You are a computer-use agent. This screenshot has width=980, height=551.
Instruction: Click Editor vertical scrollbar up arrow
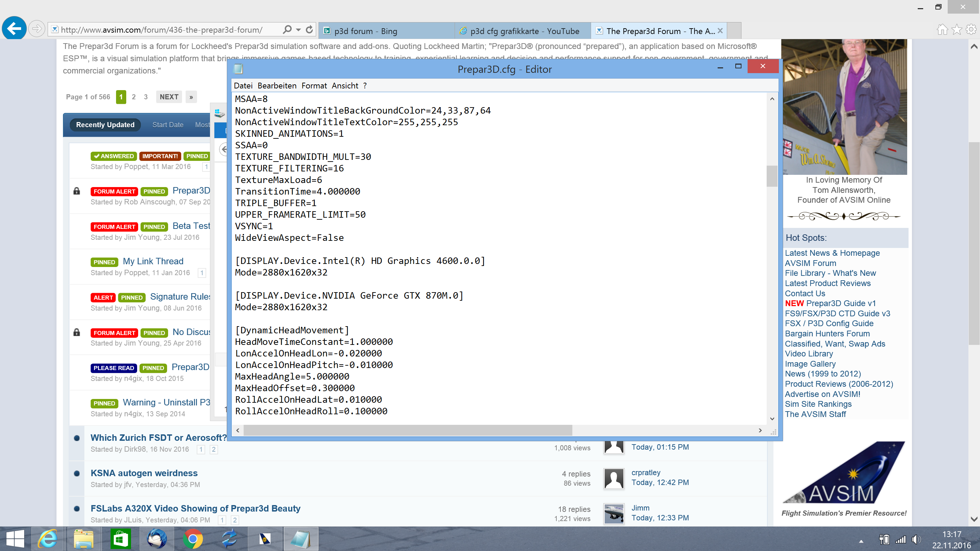[772, 99]
